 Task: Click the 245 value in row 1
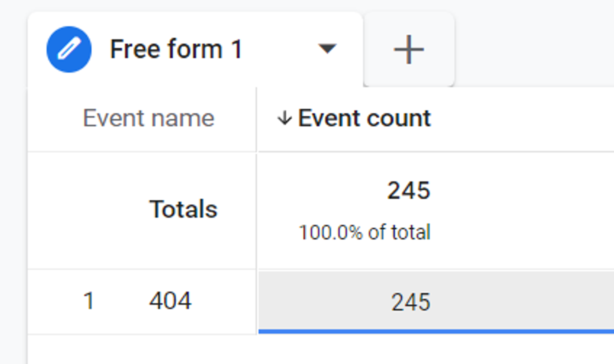(x=411, y=302)
